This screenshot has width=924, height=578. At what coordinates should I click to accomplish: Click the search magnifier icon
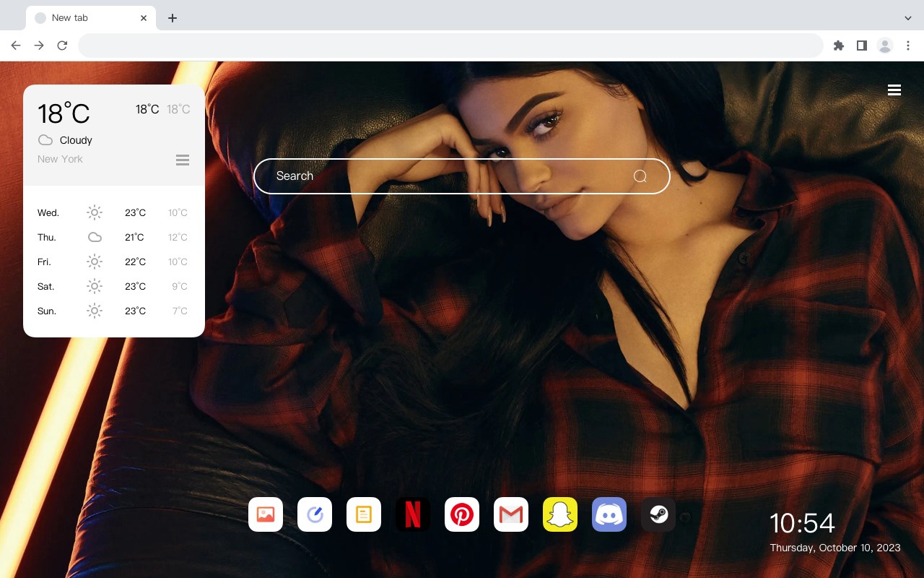point(640,176)
